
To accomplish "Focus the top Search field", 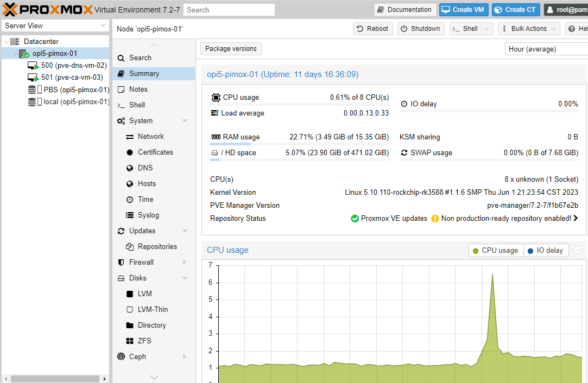I will [229, 10].
